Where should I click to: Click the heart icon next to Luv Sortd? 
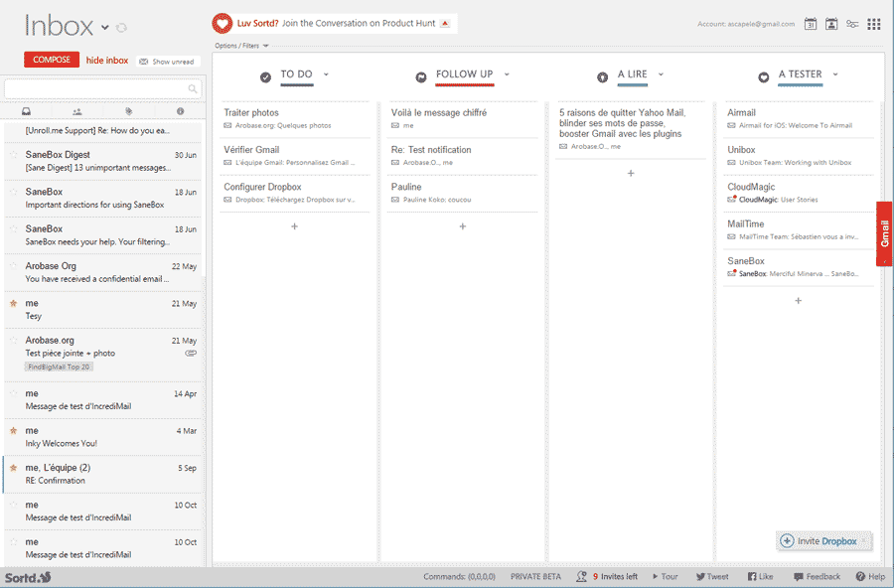pyautogui.click(x=222, y=24)
